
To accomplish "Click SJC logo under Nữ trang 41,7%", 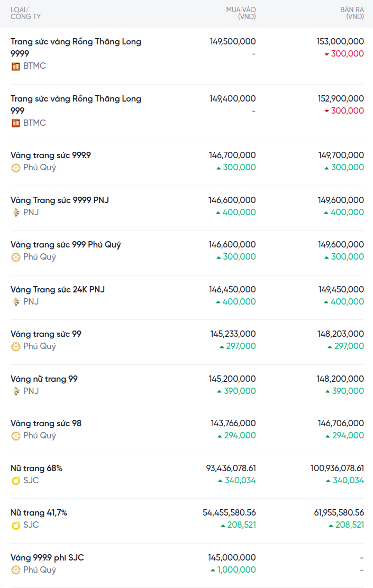I will coord(16,525).
